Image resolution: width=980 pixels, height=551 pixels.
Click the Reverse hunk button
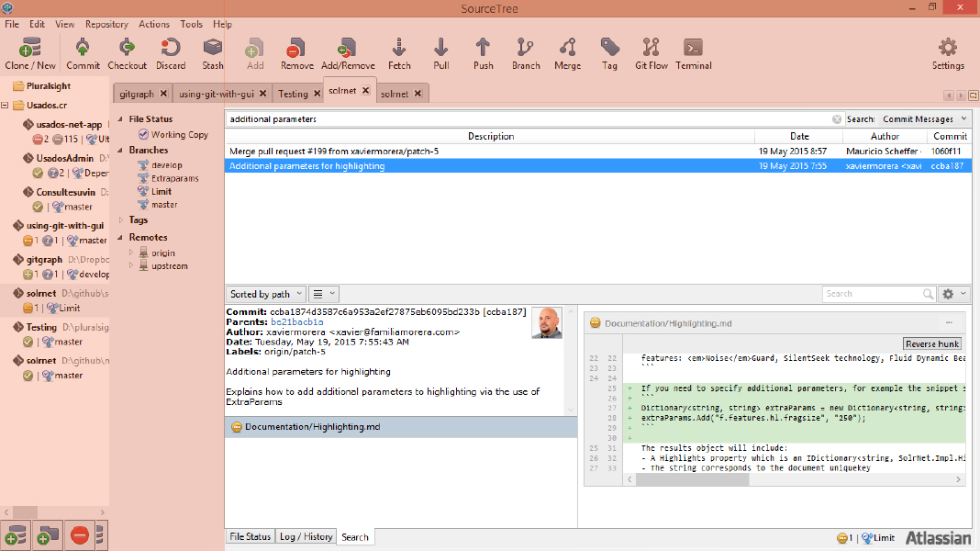[x=932, y=343]
